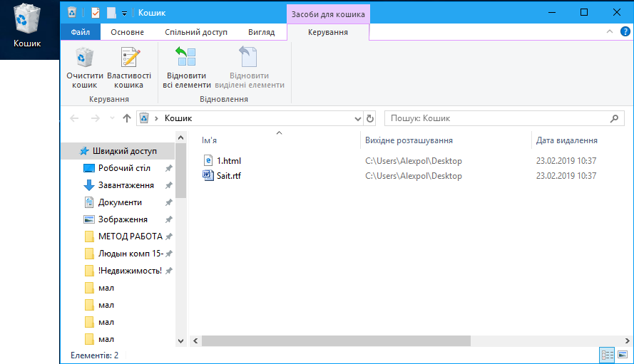The height and width of the screenshot is (364, 634).
Task: Expand the address bar path chevron before Кошик
Action: (156, 118)
